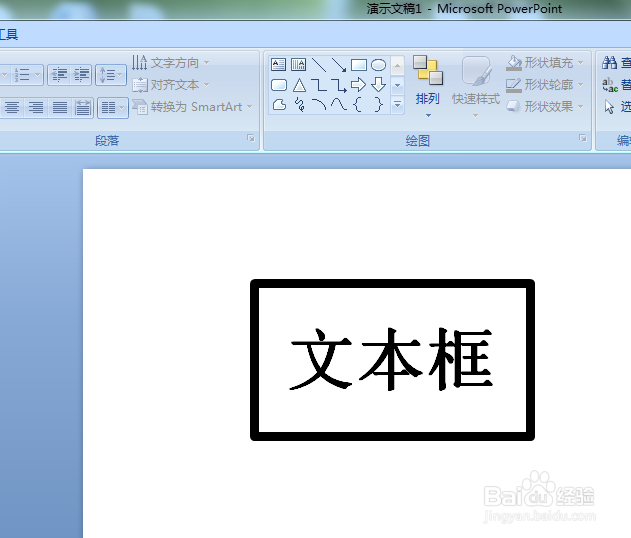Select the oval shape

pos(378,65)
